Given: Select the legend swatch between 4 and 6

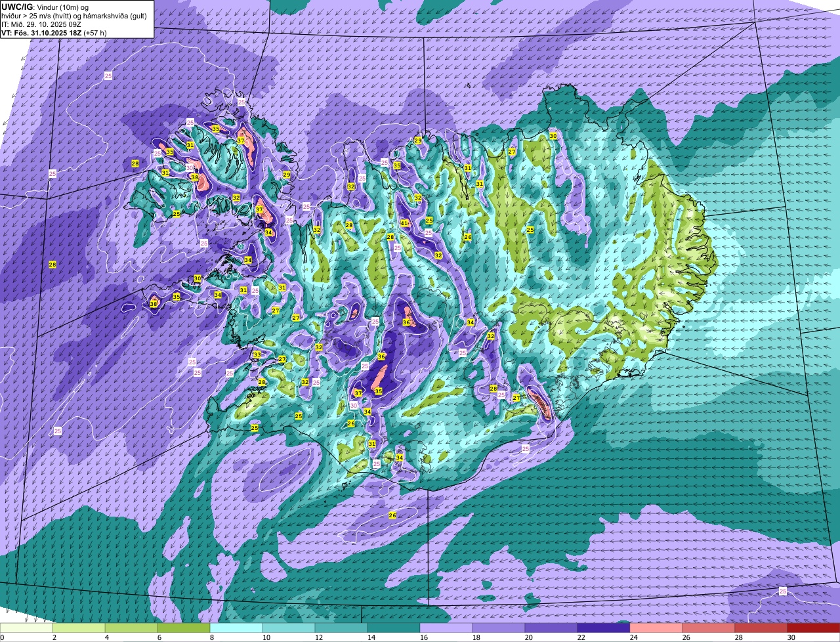Looking at the screenshot, I should [131, 628].
